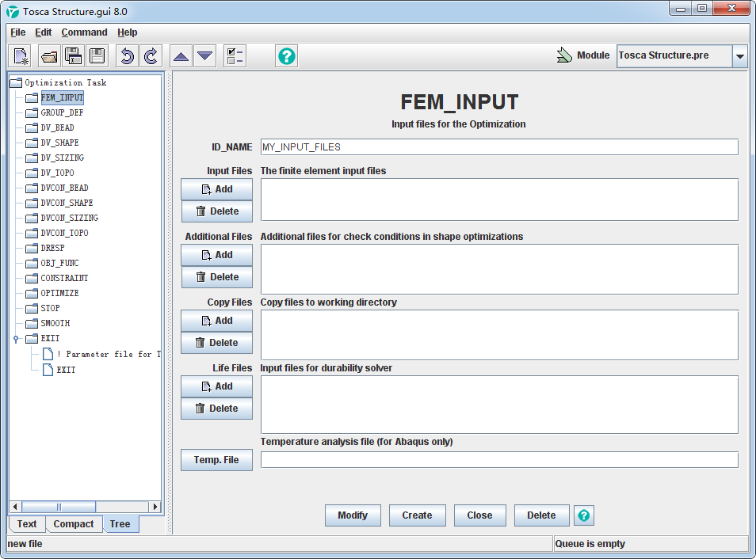
Task: Switch to the Compact tab
Action: click(x=73, y=524)
